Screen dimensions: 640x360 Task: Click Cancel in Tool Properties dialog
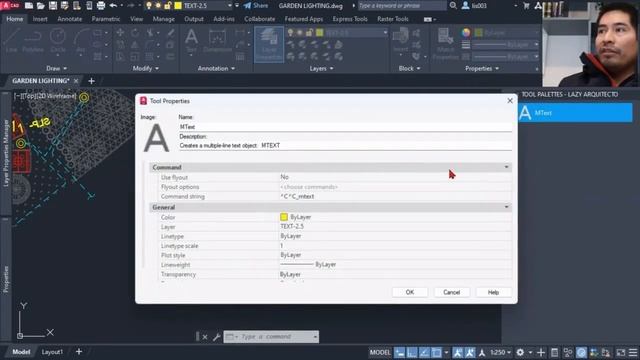tap(451, 292)
